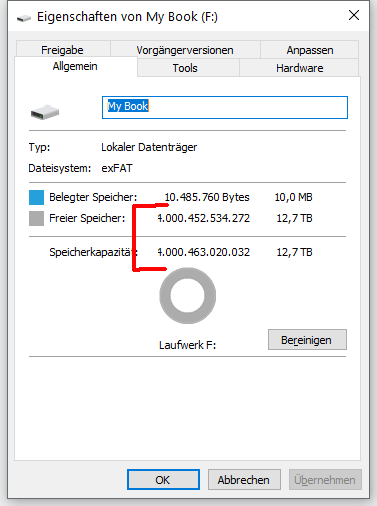Viewport: 377px width, 506px height.
Task: Close the Eigenschaften dialog window
Action: [x=354, y=15]
